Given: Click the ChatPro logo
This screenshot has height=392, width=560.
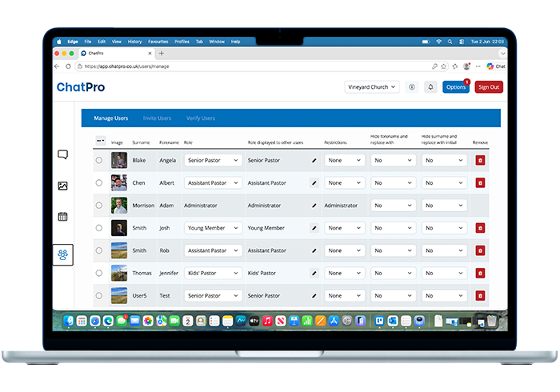Looking at the screenshot, I should click(81, 87).
